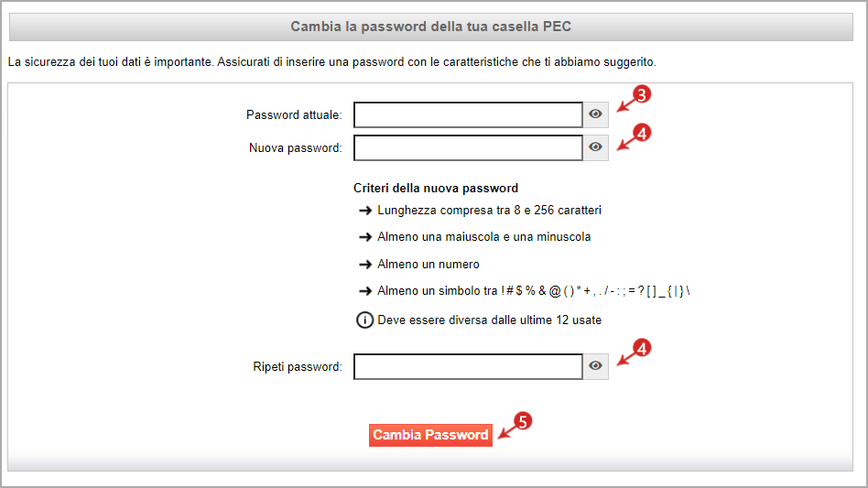Click the info icon before 'Deve essere diversa'
868x488 pixels.
[x=364, y=320]
